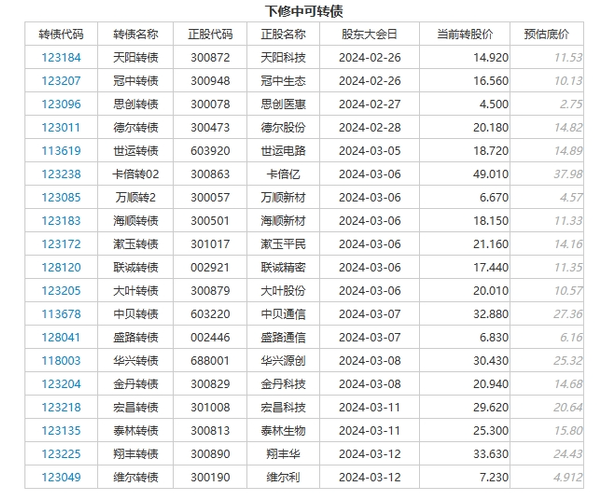Click the date 2024-02-28

[370, 128]
